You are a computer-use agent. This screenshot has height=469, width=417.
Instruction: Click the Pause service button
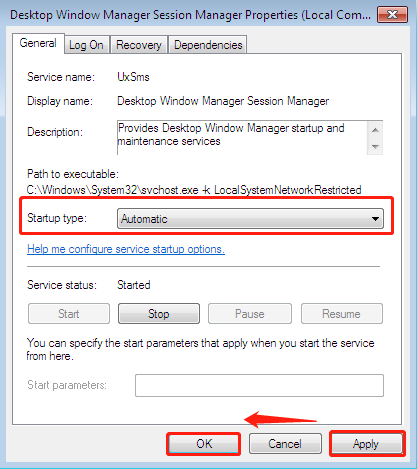tap(250, 314)
